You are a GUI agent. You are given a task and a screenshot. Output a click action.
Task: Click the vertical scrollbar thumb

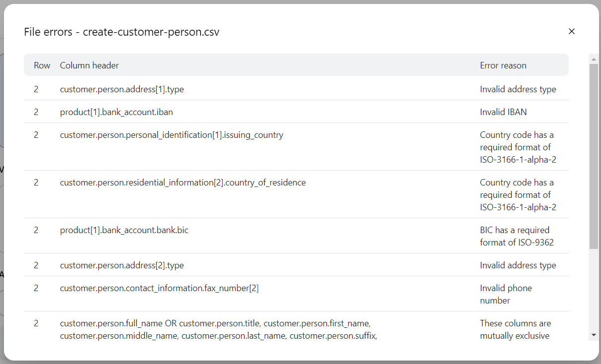[594, 156]
